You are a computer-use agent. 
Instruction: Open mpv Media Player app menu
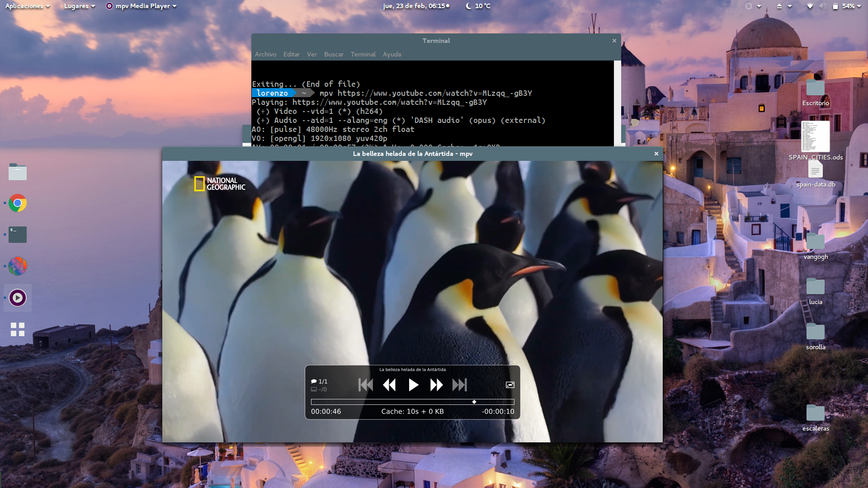coord(142,6)
